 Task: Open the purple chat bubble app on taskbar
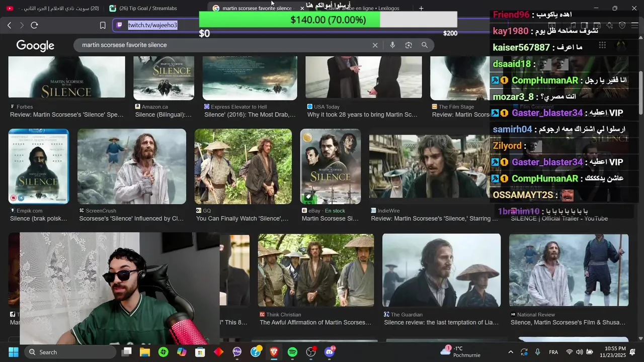[237, 352]
